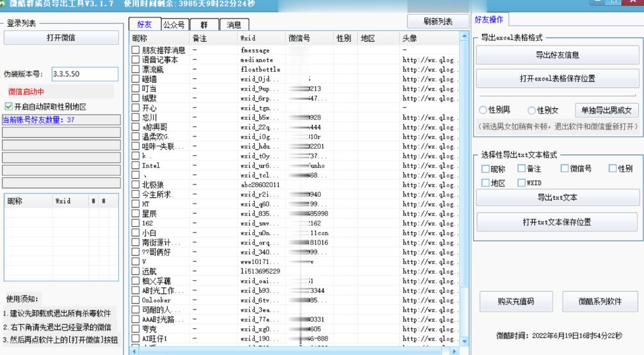This screenshot has width=644, height=355.
Task: Click the 微信启动中 status text
Action: pos(26,92)
